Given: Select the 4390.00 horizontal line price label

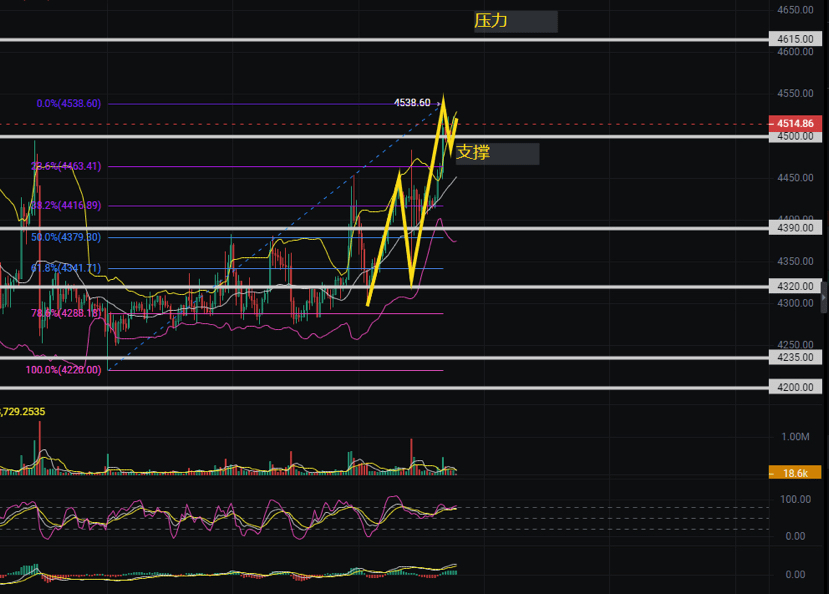Looking at the screenshot, I should pyautogui.click(x=794, y=229).
